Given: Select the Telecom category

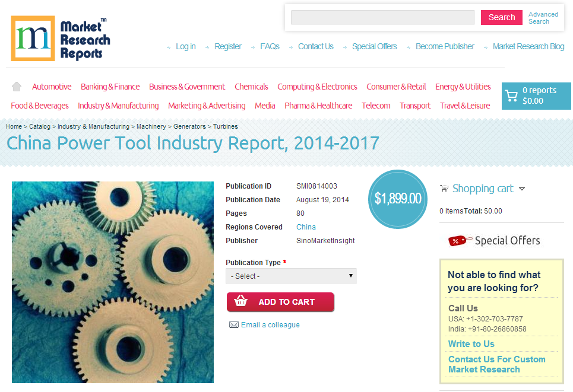Looking at the screenshot, I should coord(376,106).
